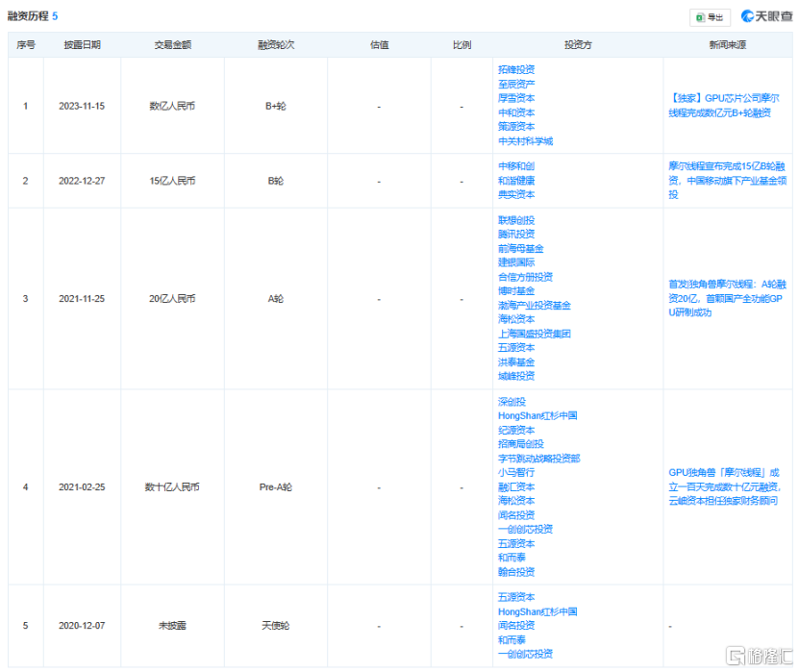Image resolution: width=799 pixels, height=672 pixels.
Task: Open the B+轮 GPU芯片公司 news article link
Action: coord(724,106)
